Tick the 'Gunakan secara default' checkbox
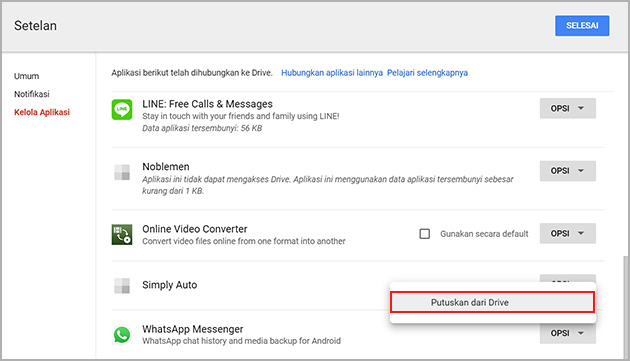630x361 pixels. [x=425, y=234]
